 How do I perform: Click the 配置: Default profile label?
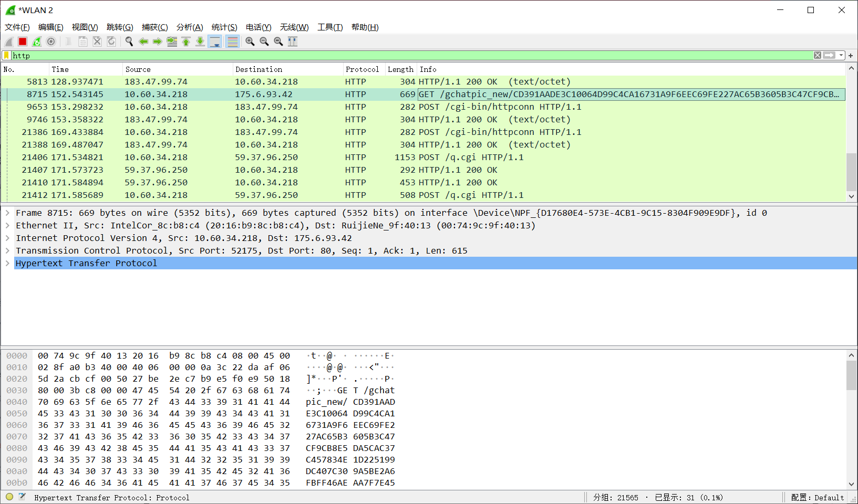pos(817,497)
